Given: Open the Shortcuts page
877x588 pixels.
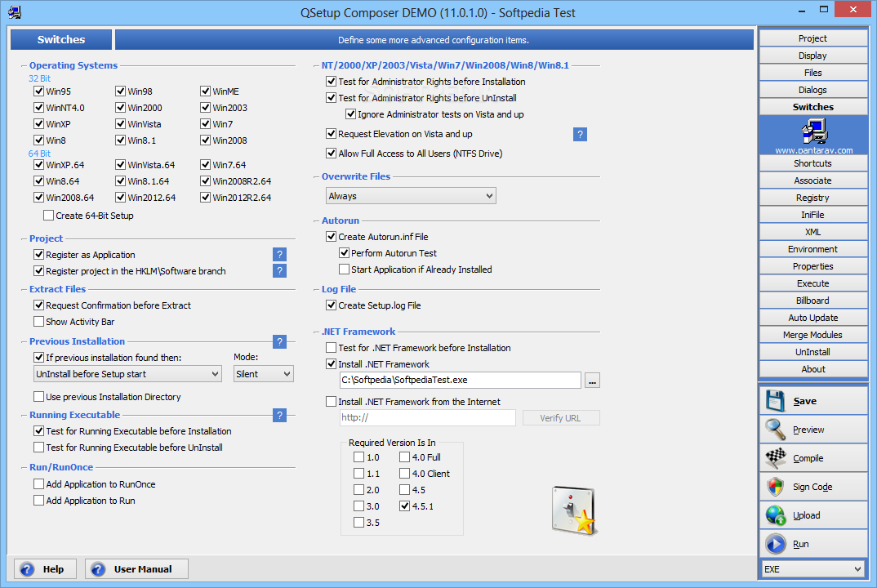Looking at the screenshot, I should pos(812,163).
